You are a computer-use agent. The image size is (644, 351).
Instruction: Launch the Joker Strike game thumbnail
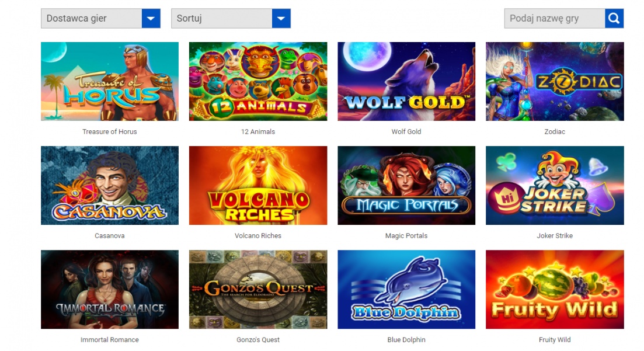(555, 185)
